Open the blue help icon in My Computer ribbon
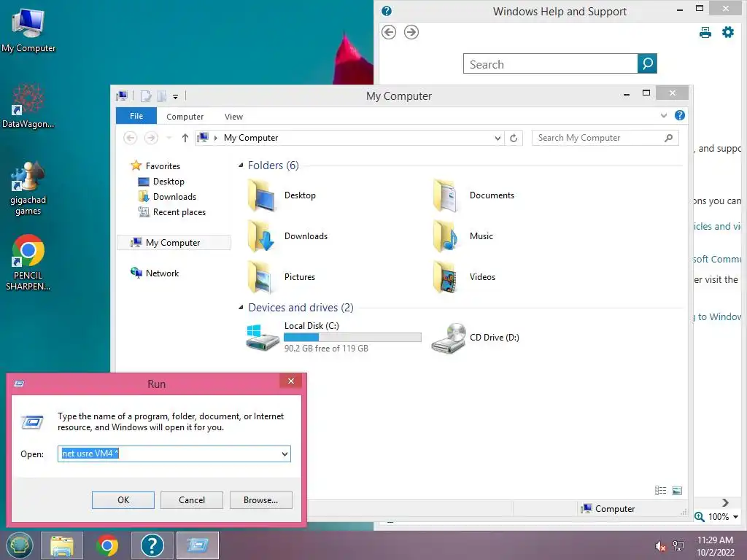This screenshot has height=560, width=747. [680, 115]
